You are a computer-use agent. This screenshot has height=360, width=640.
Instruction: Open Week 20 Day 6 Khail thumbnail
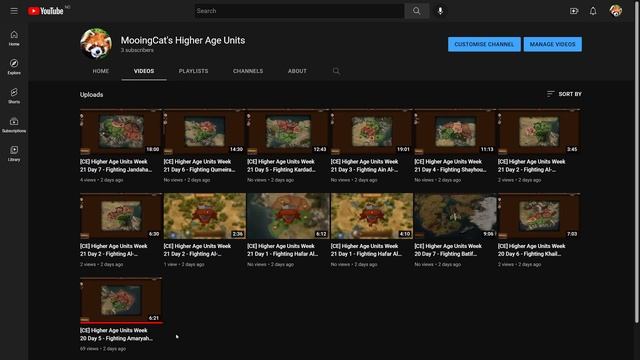[539, 216]
